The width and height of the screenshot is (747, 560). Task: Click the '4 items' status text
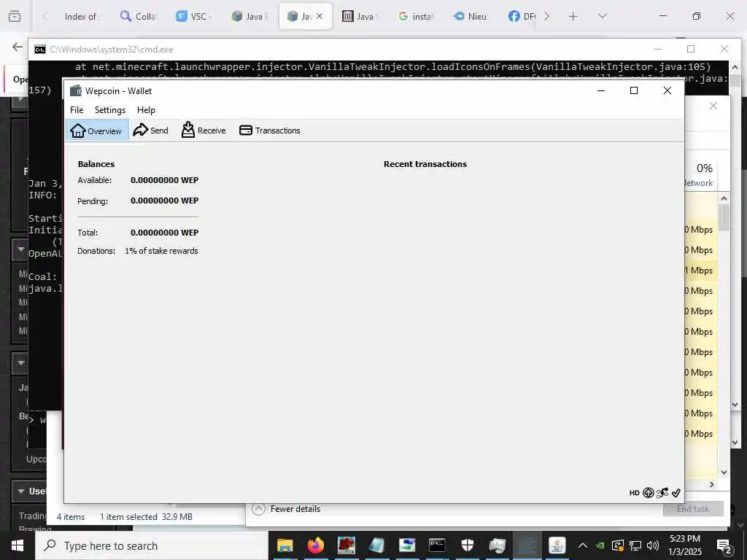tap(71, 517)
